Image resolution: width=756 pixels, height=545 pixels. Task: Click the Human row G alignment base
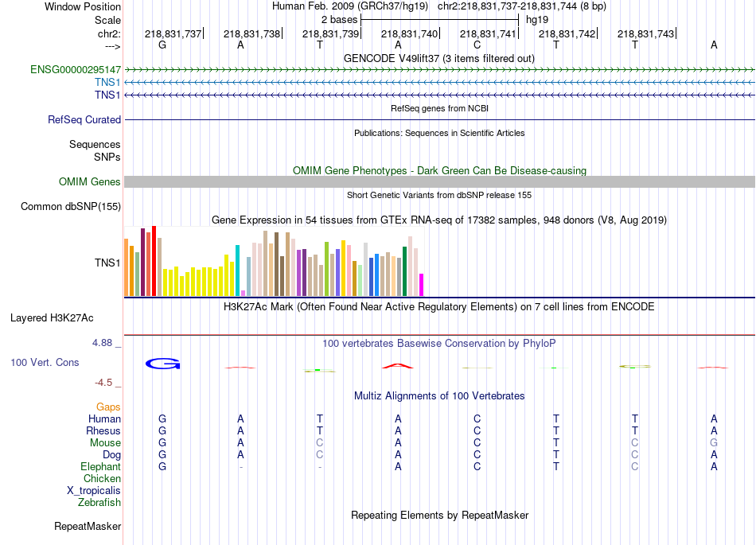(x=162, y=418)
